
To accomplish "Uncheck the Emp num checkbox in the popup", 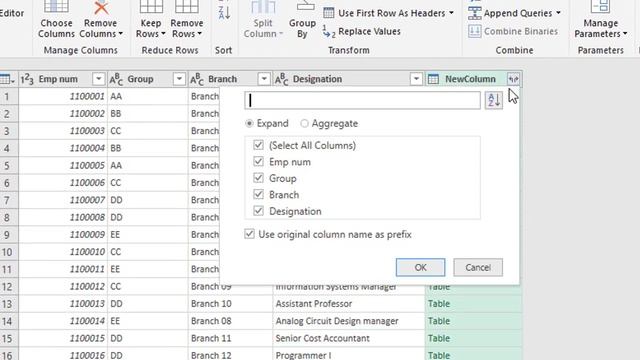I will coord(258,161).
